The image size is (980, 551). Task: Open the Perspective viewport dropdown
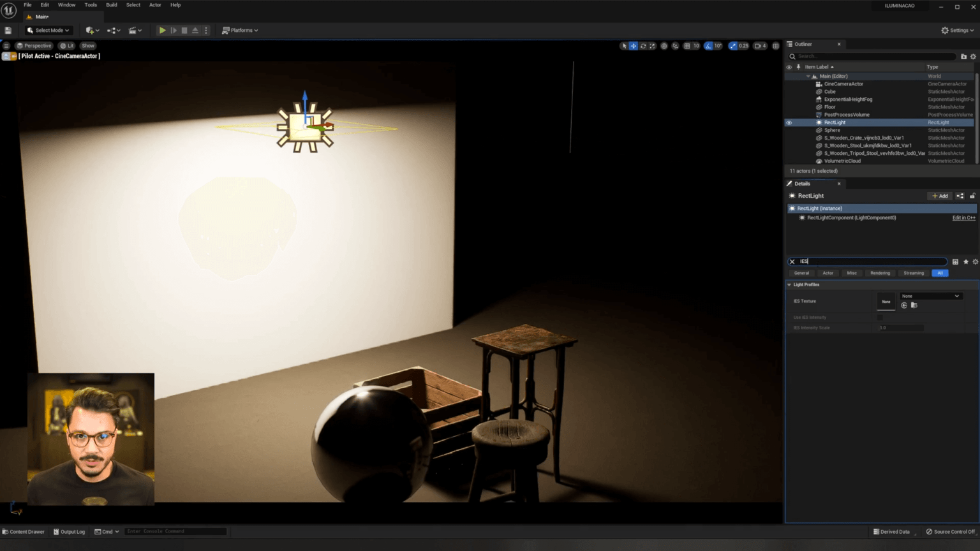pyautogui.click(x=34, y=45)
